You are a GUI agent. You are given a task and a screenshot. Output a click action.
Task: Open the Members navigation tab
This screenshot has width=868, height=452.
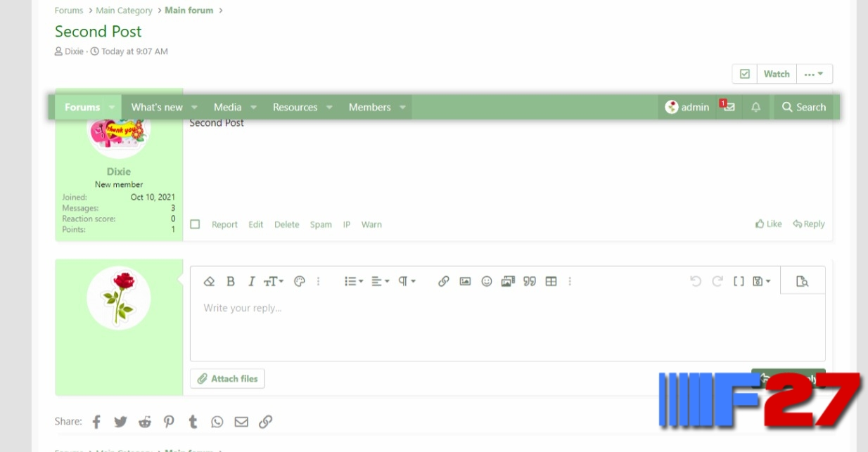[x=369, y=108]
